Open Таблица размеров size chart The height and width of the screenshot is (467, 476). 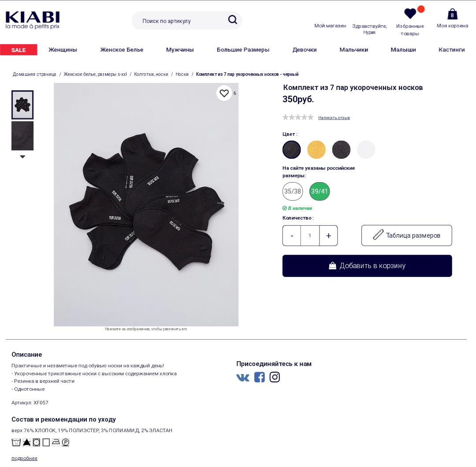pyautogui.click(x=406, y=235)
